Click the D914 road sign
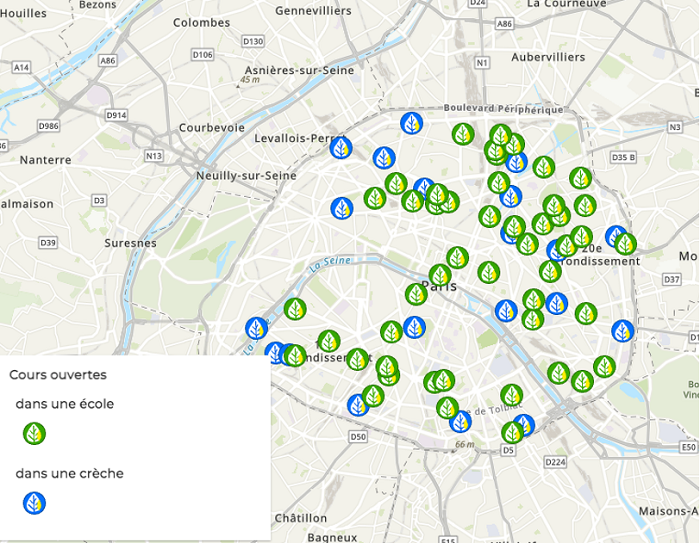This screenshot has width=700, height=543. coord(116,115)
